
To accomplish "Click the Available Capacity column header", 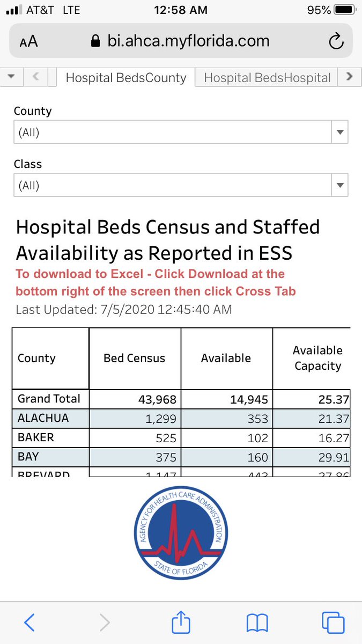I will coord(317,358).
